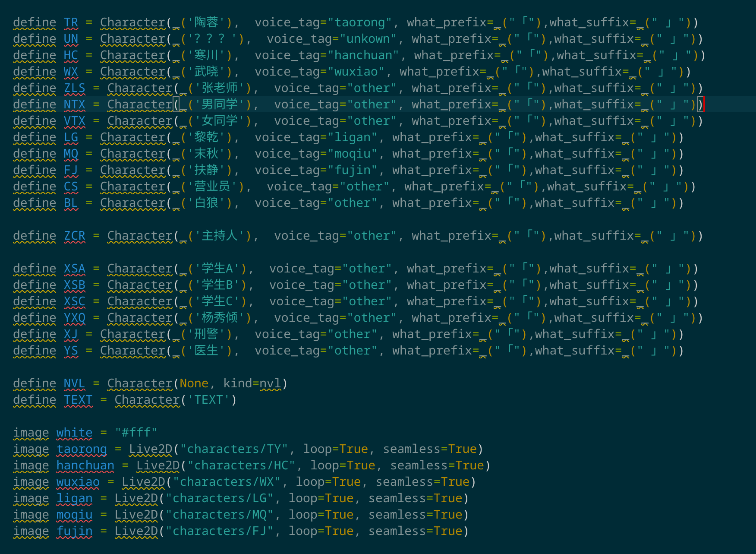Select the voice_tag "unkown" string

pyautogui.click(x=368, y=38)
